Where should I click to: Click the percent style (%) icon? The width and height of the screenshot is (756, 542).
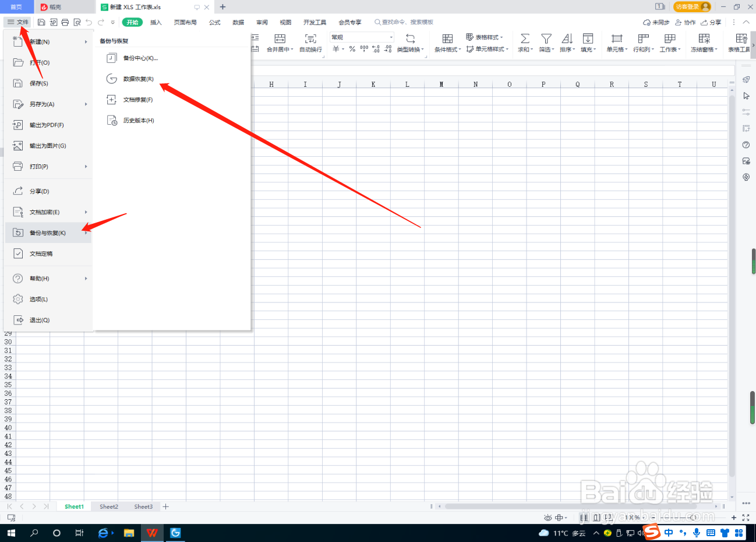click(x=352, y=49)
